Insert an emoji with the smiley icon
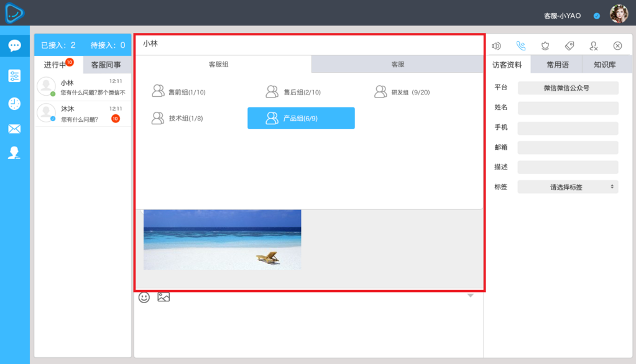 point(144,298)
